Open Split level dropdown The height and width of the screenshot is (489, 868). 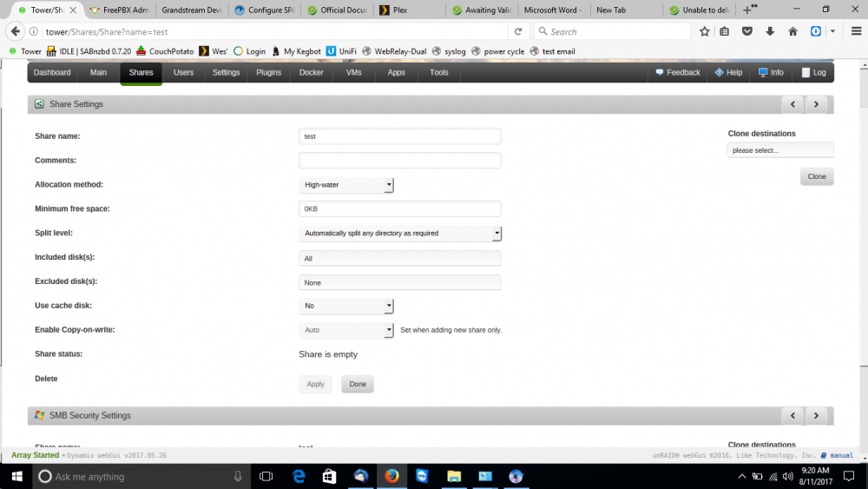399,233
